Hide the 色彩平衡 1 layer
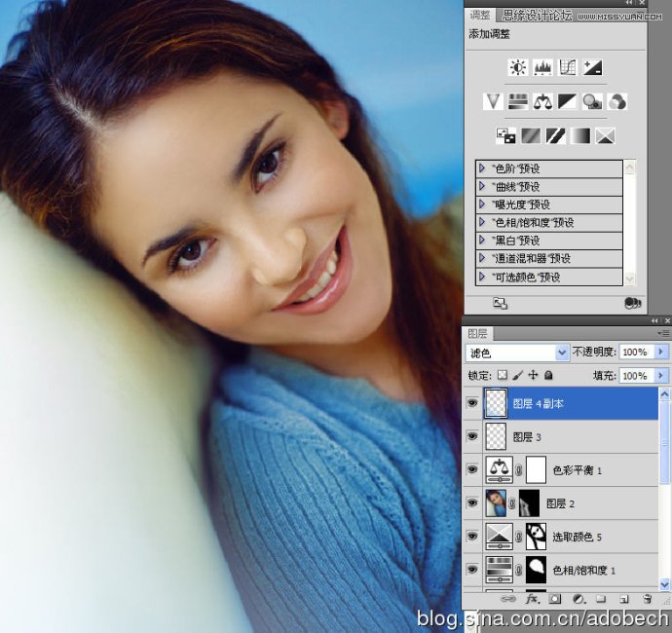The height and width of the screenshot is (633, 672). [472, 470]
